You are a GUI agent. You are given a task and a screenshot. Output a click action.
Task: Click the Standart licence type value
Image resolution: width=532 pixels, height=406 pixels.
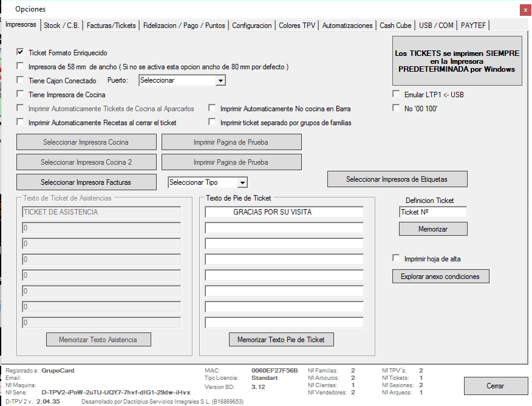264,378
